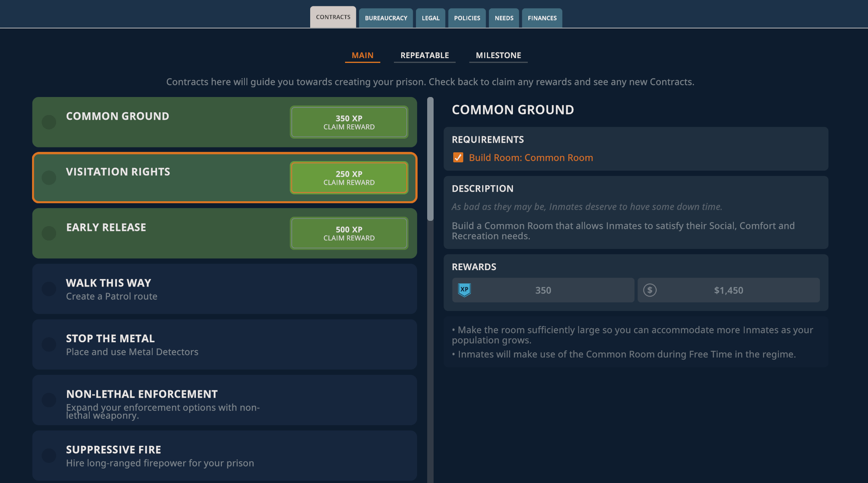Click the status circle beside Walk This Way
Viewport: 868px width, 483px height.
point(49,289)
